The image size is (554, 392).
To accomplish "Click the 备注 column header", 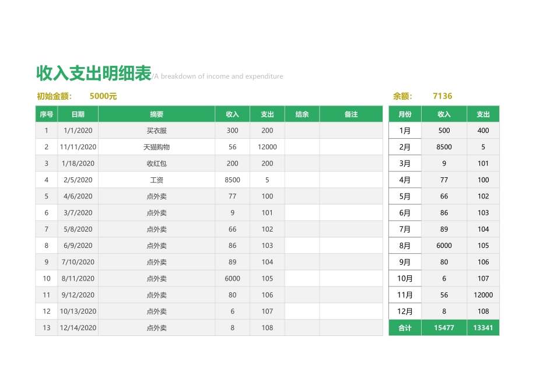I will tap(351, 114).
